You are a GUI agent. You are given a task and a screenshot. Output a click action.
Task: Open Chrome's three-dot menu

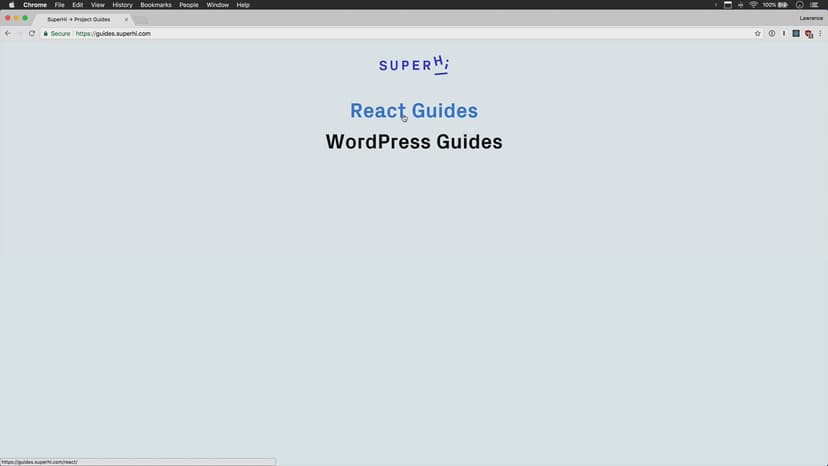[820, 33]
